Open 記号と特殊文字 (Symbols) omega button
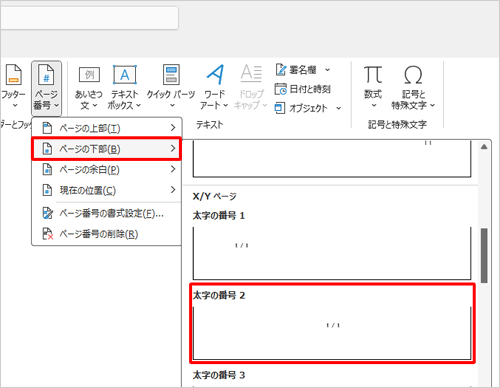 pos(413,87)
